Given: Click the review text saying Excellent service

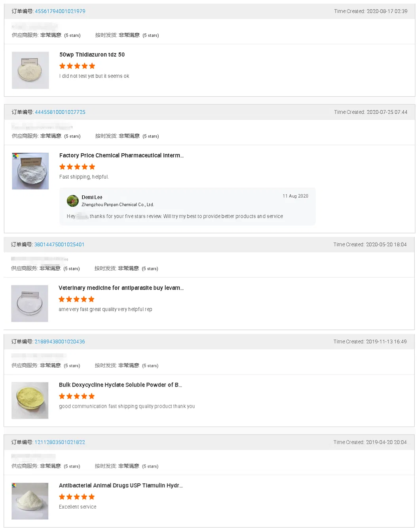Looking at the screenshot, I should tap(78, 507).
